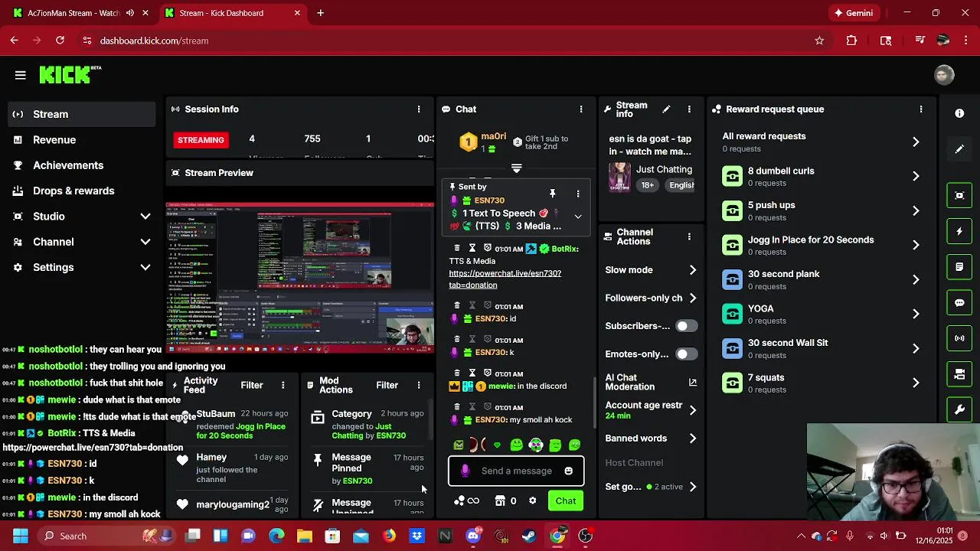Open the hamburger menu beside Kick logo
Image resolution: width=980 pixels, height=551 pixels.
[x=21, y=75]
